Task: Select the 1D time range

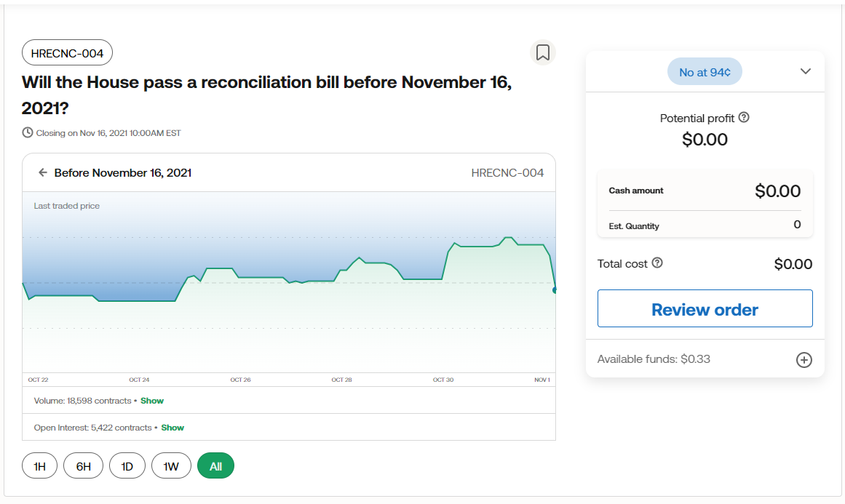Action: click(x=127, y=466)
